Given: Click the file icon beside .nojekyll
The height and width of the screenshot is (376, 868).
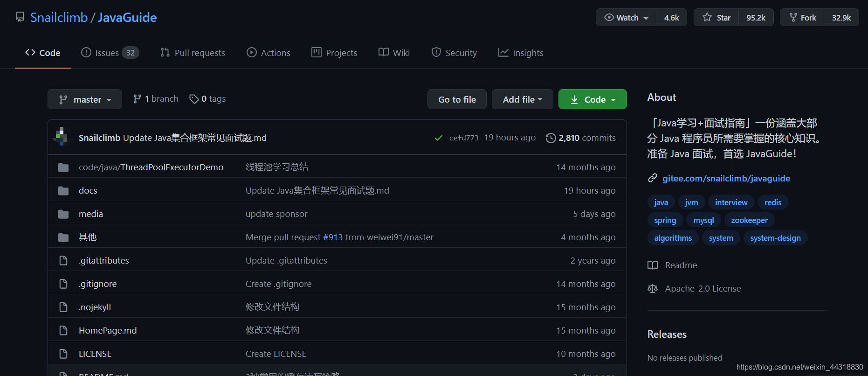Looking at the screenshot, I should pos(63,307).
